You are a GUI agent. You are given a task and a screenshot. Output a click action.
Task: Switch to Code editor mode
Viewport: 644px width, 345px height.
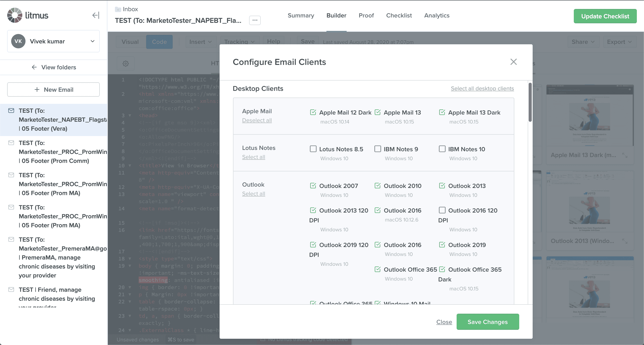[159, 42]
